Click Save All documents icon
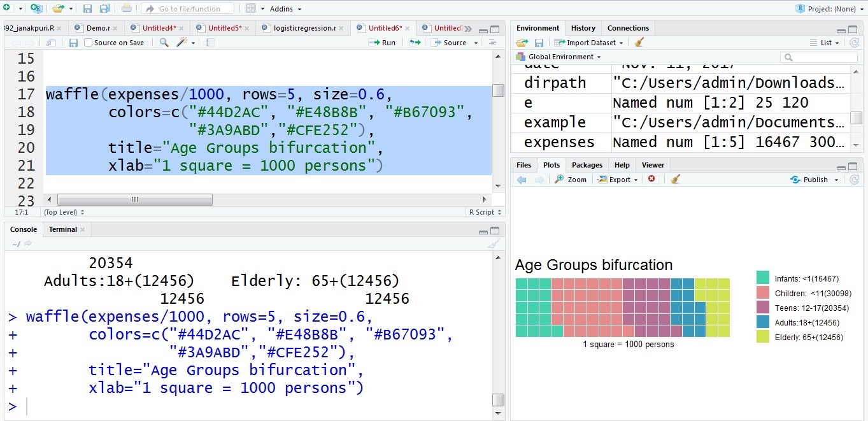The image size is (868, 421). (105, 8)
